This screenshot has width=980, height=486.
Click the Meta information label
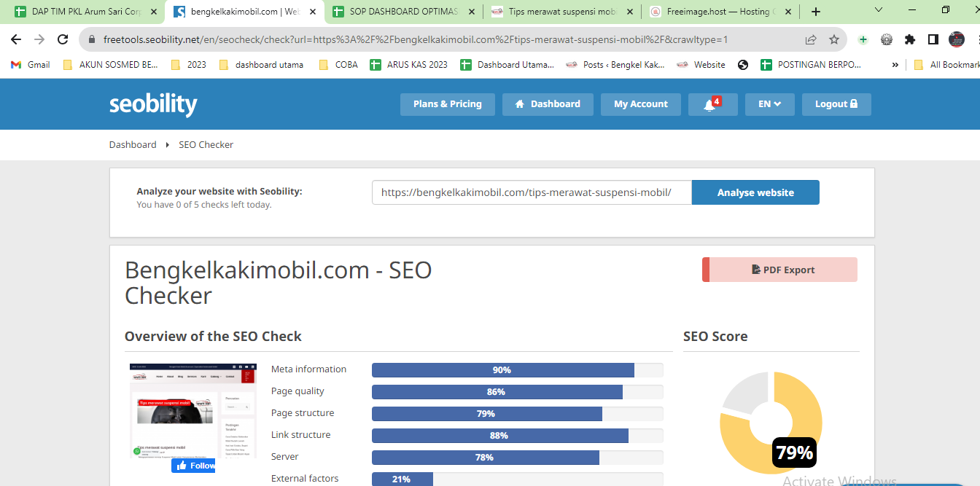click(308, 369)
